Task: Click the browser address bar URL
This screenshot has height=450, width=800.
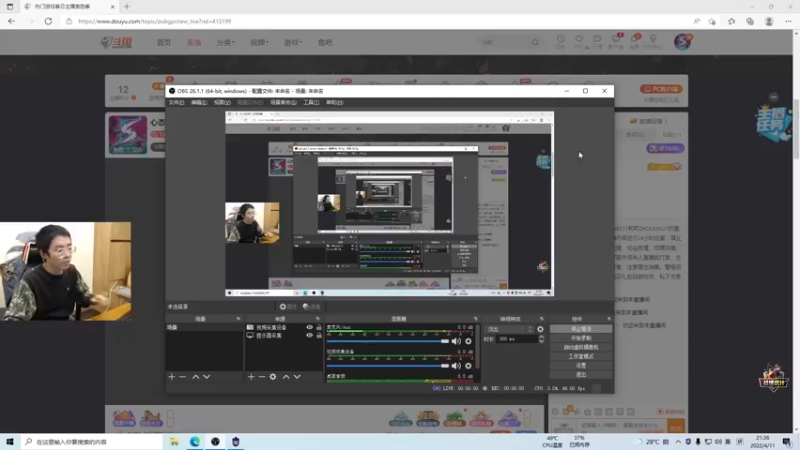Action: (x=155, y=21)
